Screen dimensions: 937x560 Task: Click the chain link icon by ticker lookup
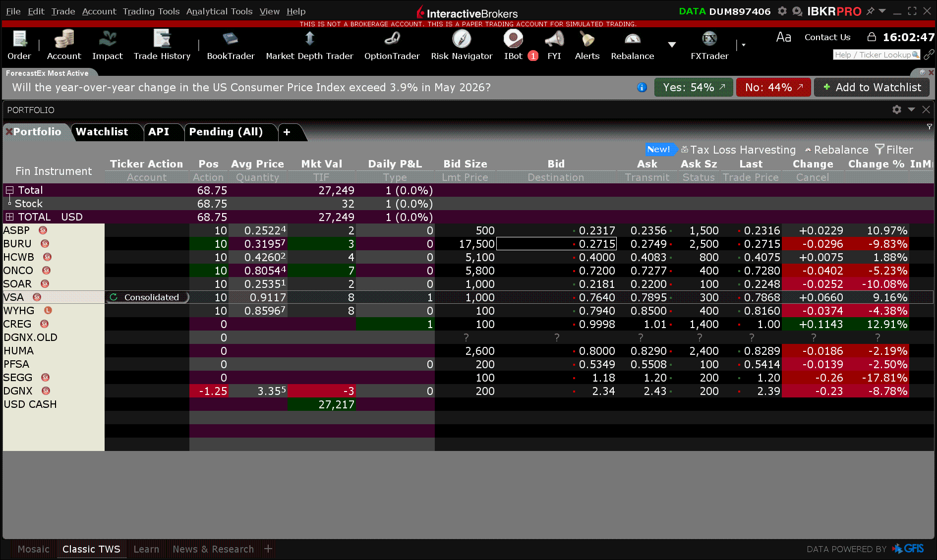click(929, 55)
